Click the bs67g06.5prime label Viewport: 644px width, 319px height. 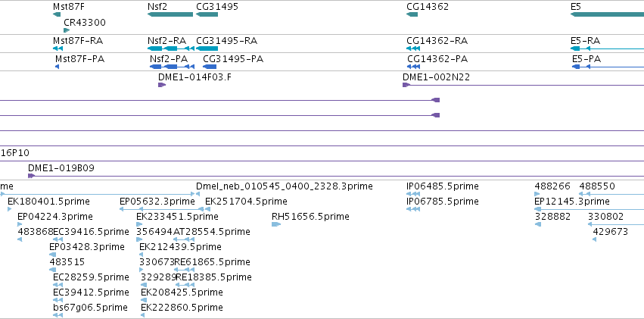pyautogui.click(x=90, y=307)
